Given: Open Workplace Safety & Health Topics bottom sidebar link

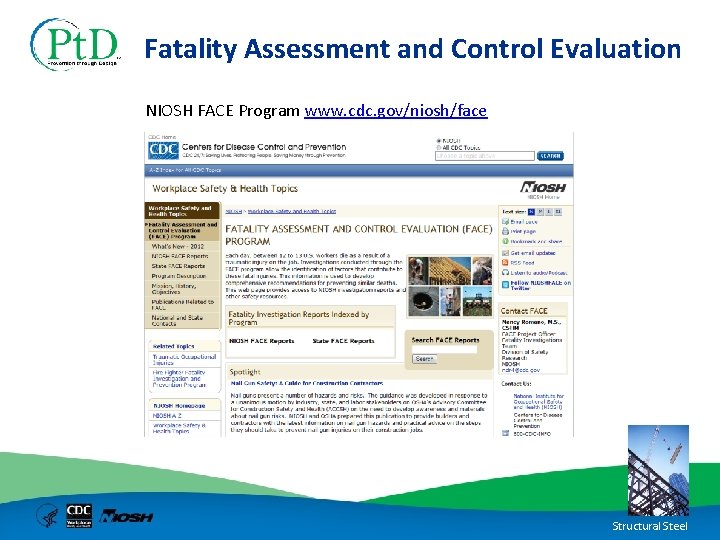Looking at the screenshot, I should (x=179, y=428).
